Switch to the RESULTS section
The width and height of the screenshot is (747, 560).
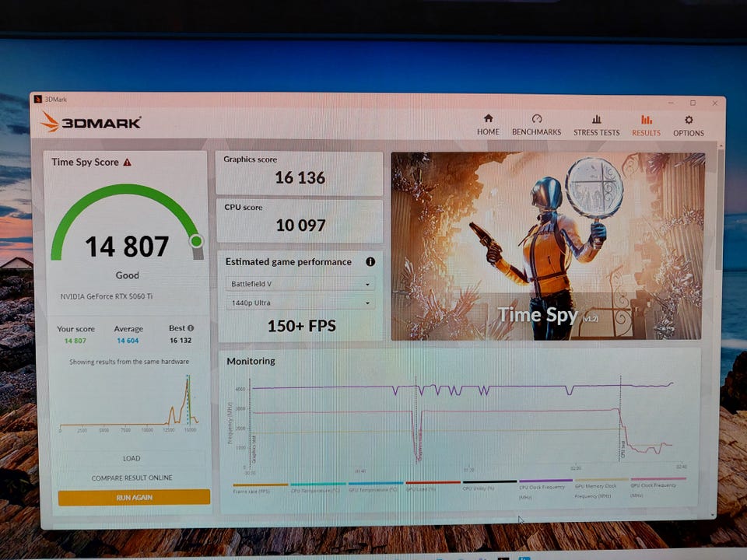646,126
